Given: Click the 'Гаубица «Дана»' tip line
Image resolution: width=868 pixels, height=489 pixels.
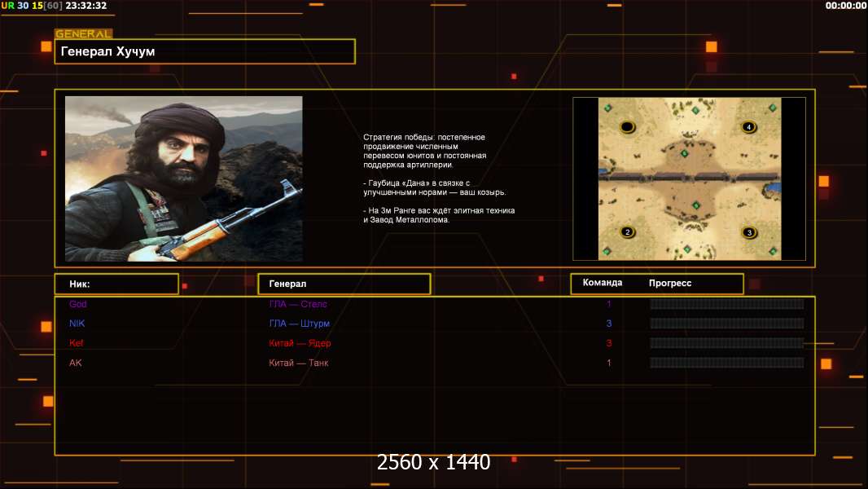Looking at the screenshot, I should click(x=435, y=187).
